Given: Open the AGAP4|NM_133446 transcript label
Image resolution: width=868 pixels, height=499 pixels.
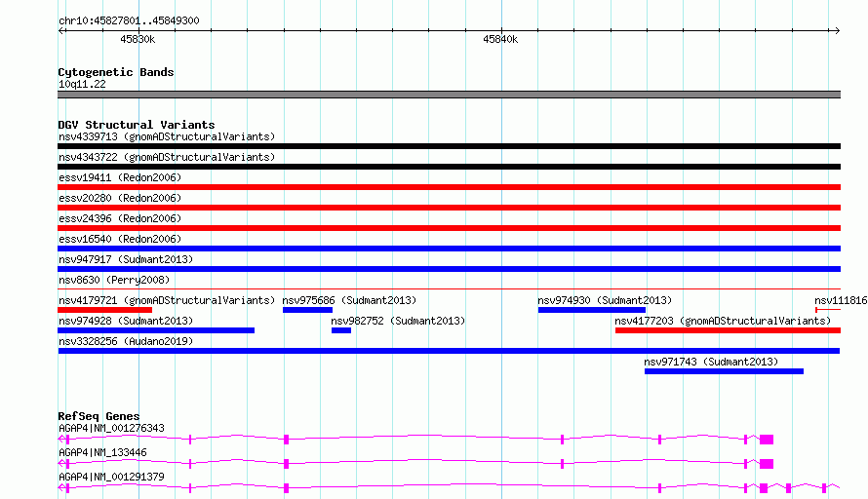Looking at the screenshot, I should point(102,452).
